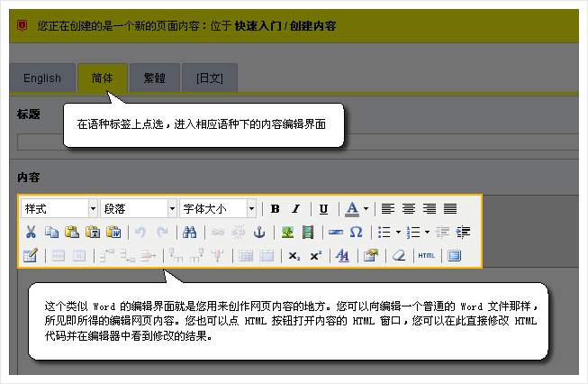Insert special character with Omega icon

point(356,233)
